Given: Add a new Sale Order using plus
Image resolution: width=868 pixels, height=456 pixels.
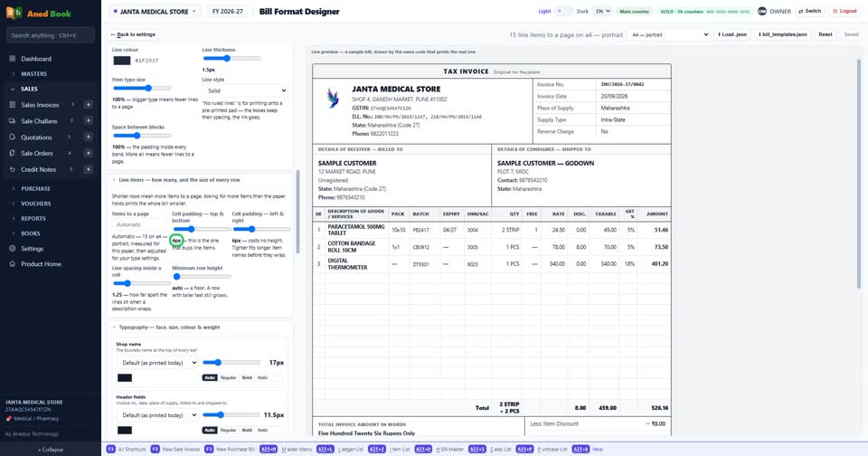Looking at the screenshot, I should pyautogui.click(x=88, y=153).
